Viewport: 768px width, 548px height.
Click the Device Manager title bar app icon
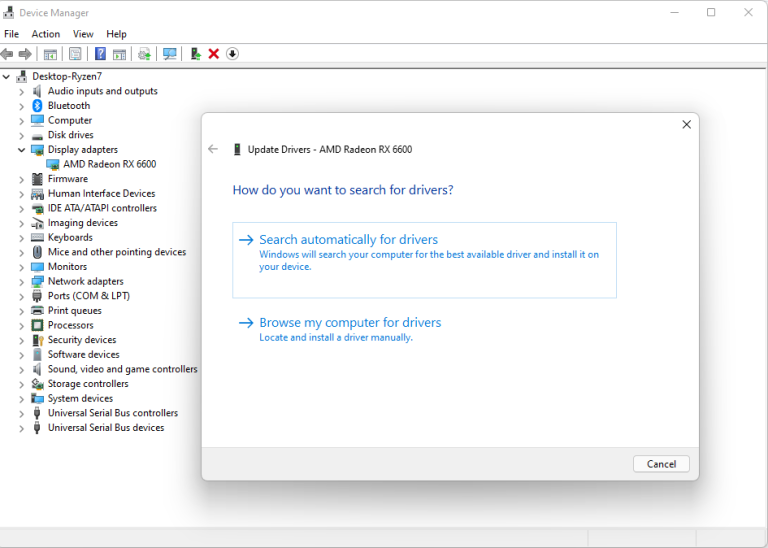point(9,12)
